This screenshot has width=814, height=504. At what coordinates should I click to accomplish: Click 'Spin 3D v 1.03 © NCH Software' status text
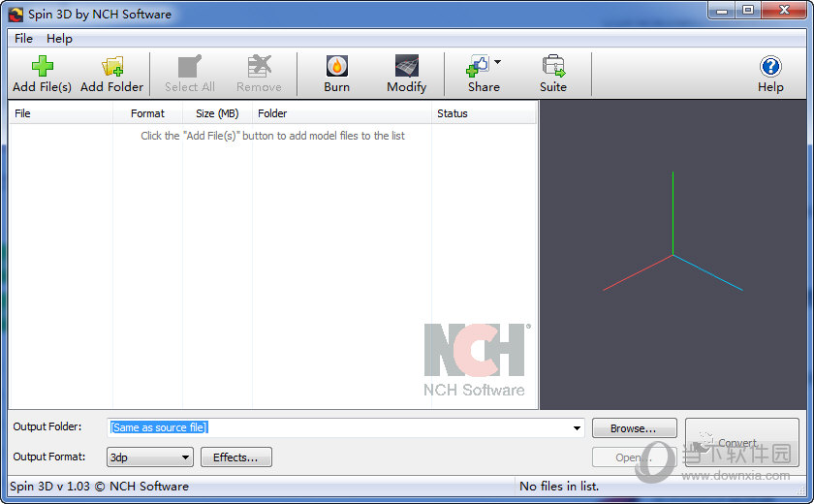point(99,487)
